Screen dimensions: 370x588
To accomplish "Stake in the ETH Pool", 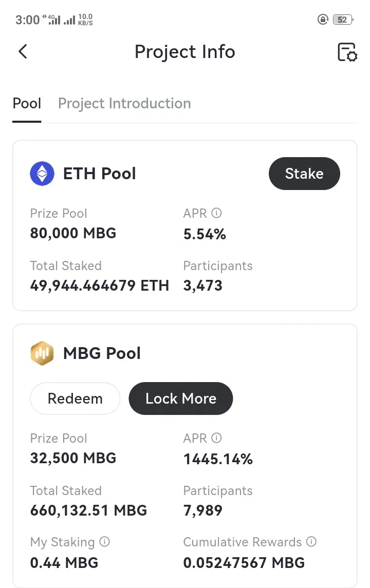I will tap(304, 174).
